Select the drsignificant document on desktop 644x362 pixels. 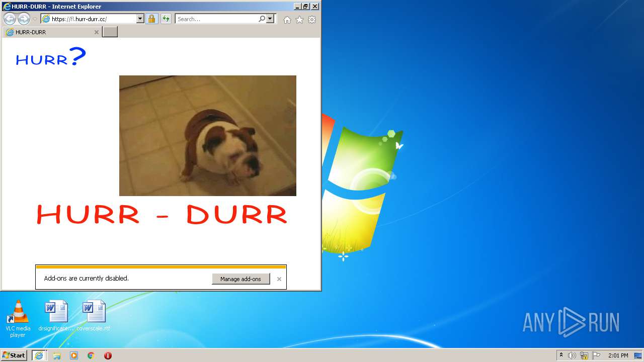coord(56,316)
